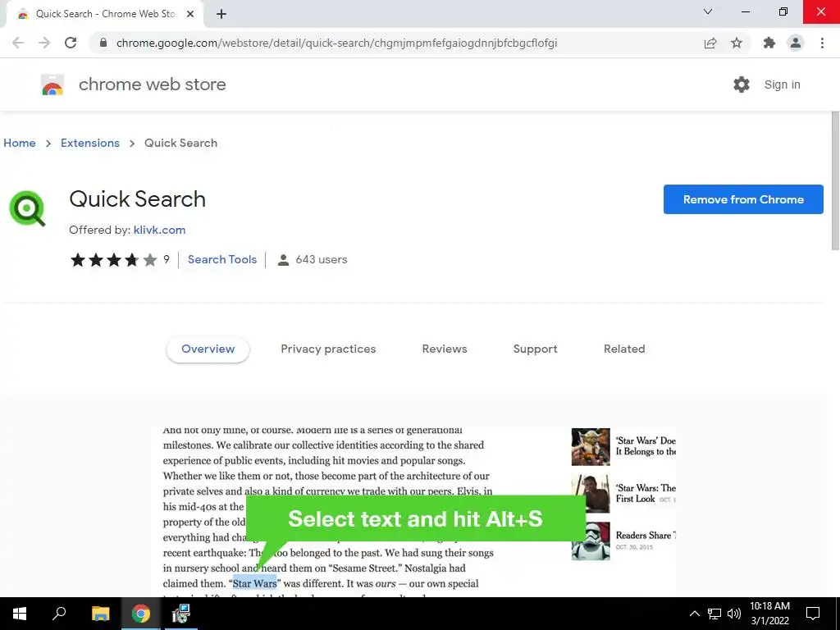Click the padlock site info icon

coord(103,43)
